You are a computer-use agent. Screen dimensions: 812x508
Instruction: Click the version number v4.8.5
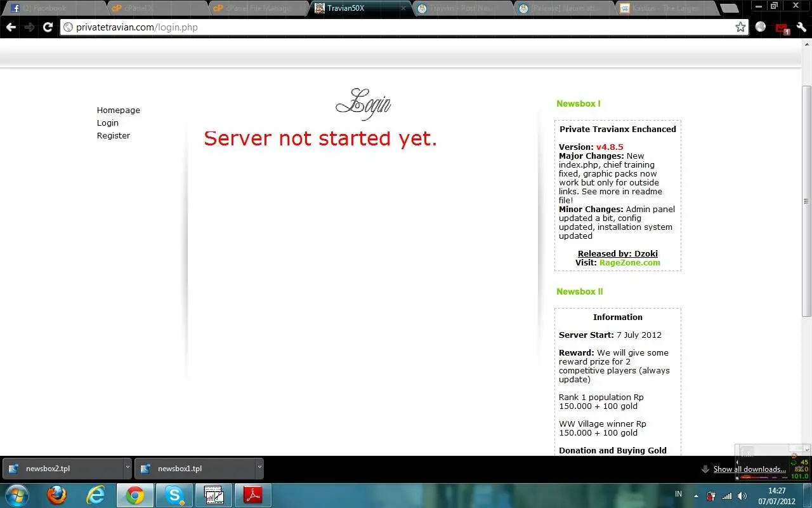pos(610,147)
